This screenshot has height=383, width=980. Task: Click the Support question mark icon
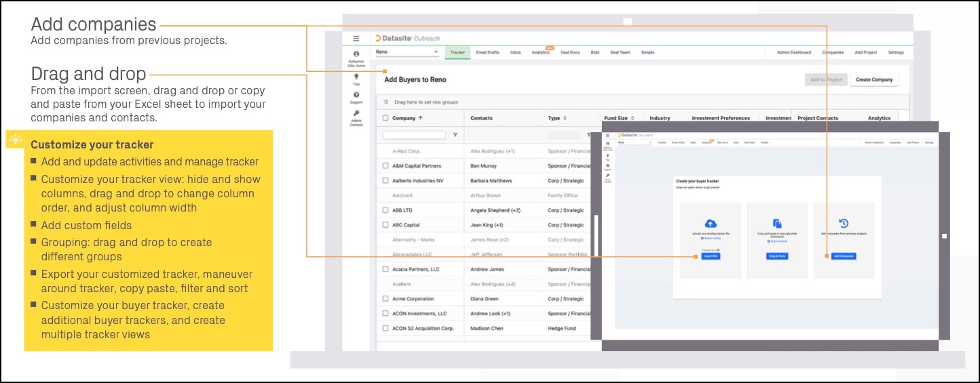(356, 95)
